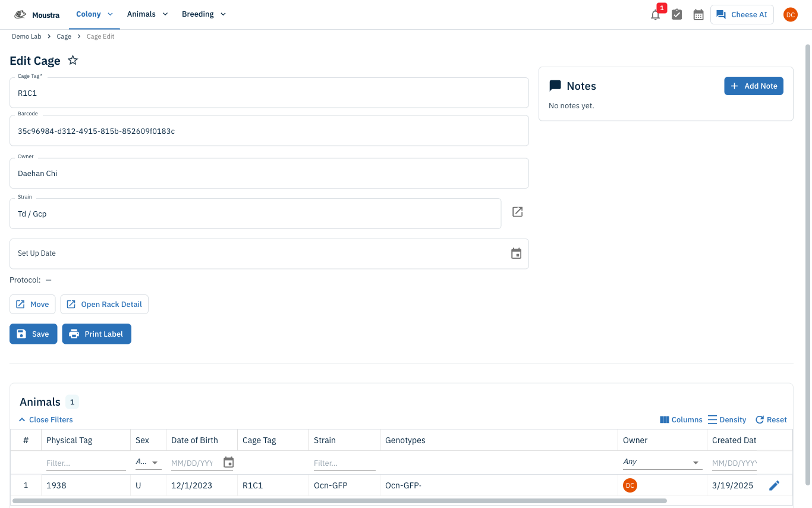Open the Sex filter dropdown
The width and height of the screenshot is (812, 508).
click(x=148, y=462)
